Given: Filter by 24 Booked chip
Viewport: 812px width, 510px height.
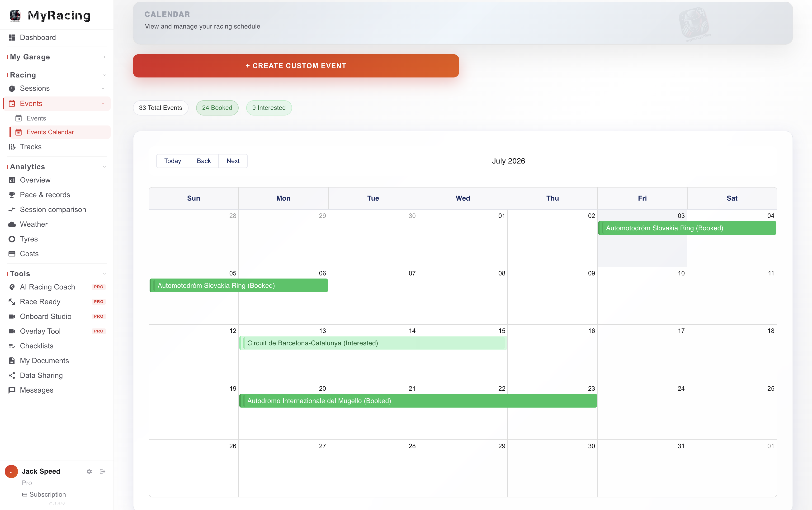Looking at the screenshot, I should click(x=217, y=108).
